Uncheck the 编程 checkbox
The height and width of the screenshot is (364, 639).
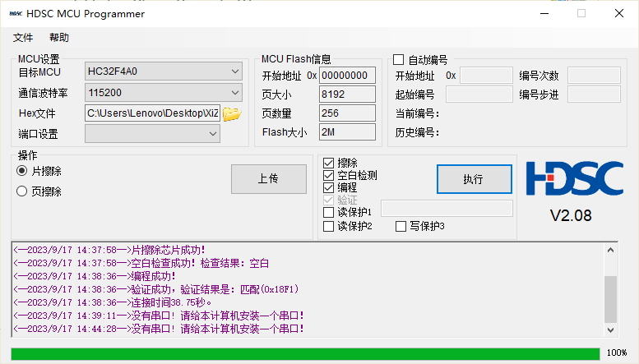point(328,187)
